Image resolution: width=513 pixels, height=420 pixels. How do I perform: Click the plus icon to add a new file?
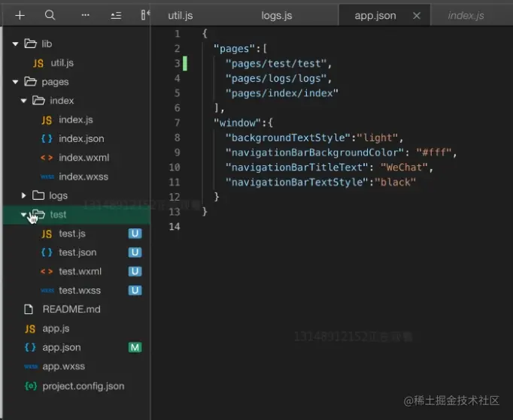point(20,15)
